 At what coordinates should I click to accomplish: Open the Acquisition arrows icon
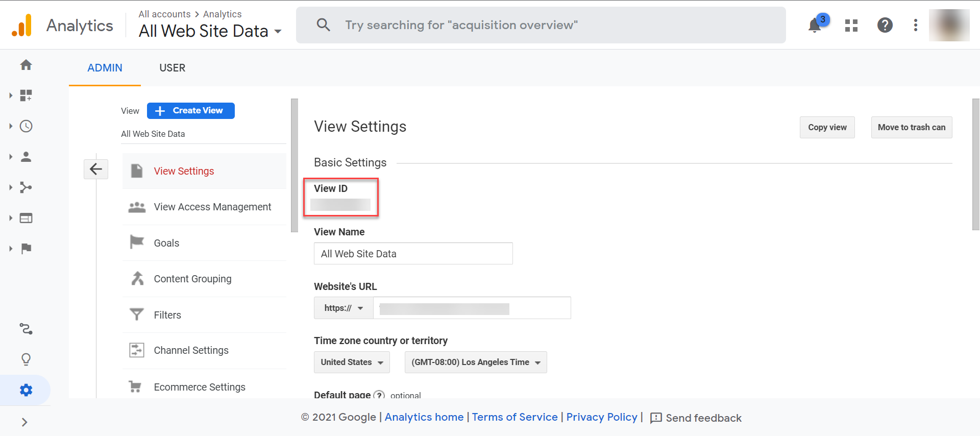tap(26, 187)
